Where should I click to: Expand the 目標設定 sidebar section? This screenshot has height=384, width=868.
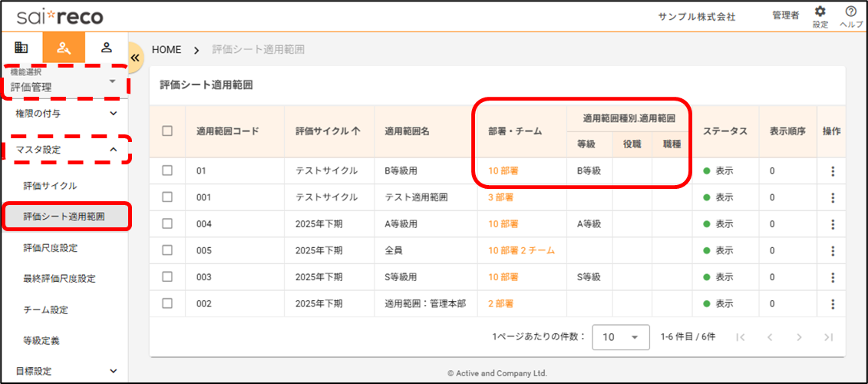[64, 371]
